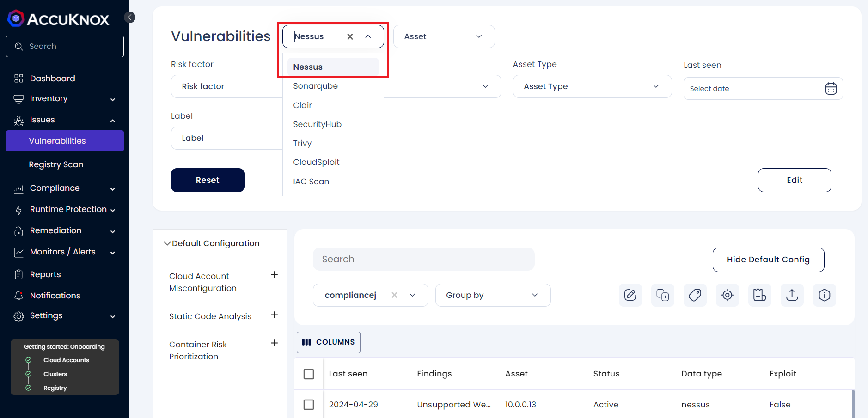The image size is (868, 418).
Task: Select Trivy from the dropdown list
Action: pyautogui.click(x=333, y=143)
